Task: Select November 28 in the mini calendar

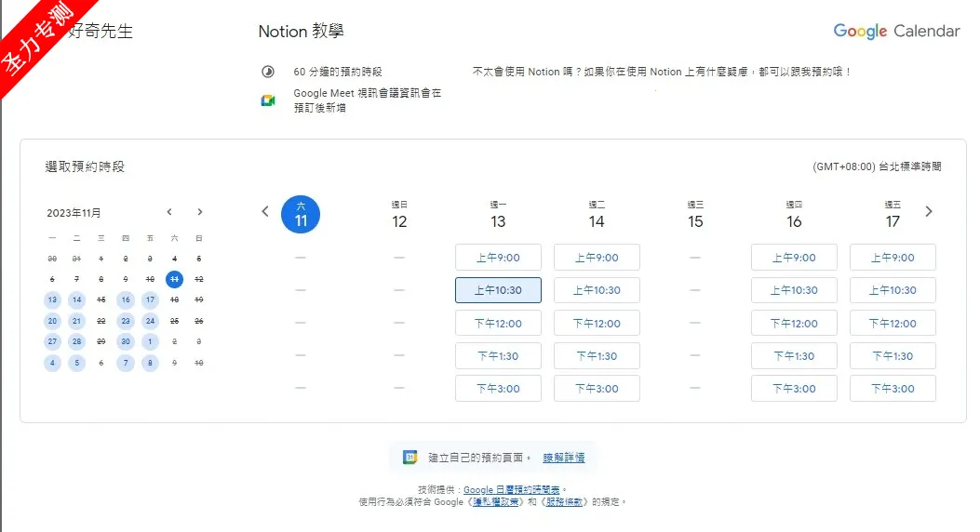Action: 77,341
